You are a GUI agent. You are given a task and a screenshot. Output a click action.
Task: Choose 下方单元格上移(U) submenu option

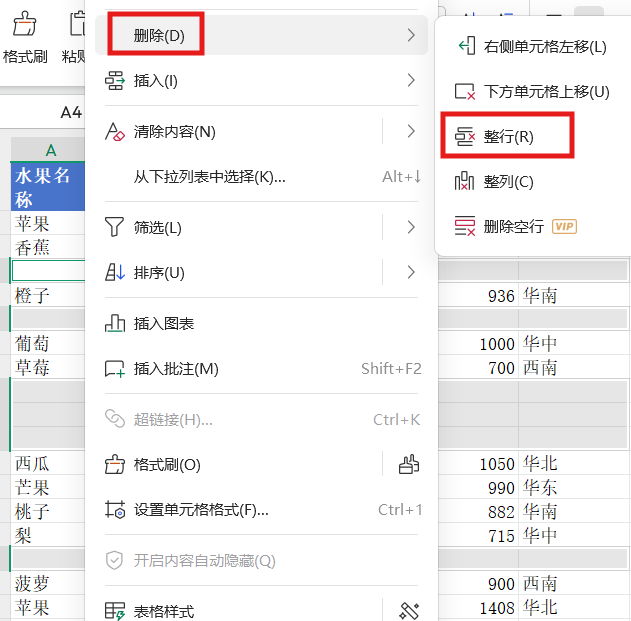click(533, 91)
